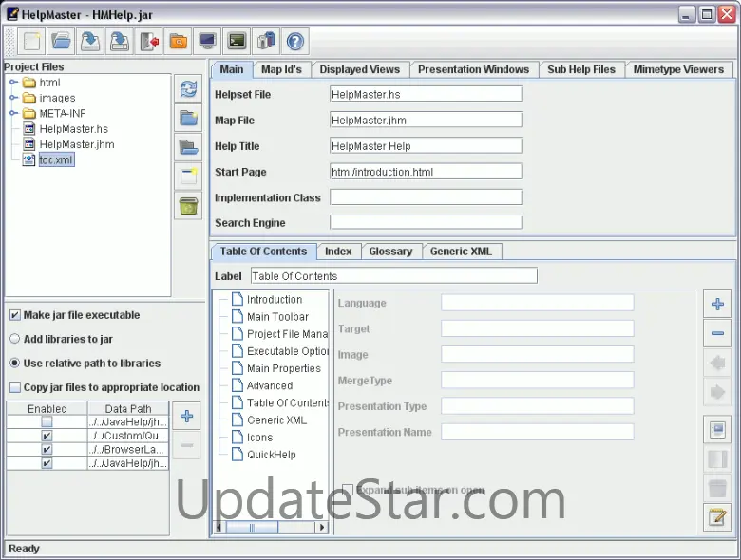Click the presentation window icon in the TOC sidebar
This screenshot has height=560, width=741.
[x=717, y=430]
